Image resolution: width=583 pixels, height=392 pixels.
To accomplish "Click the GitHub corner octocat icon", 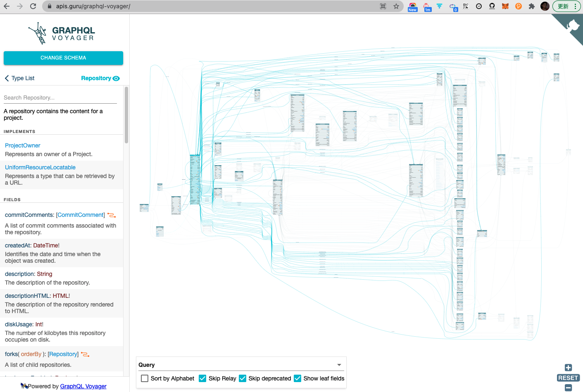I will pos(573,26).
